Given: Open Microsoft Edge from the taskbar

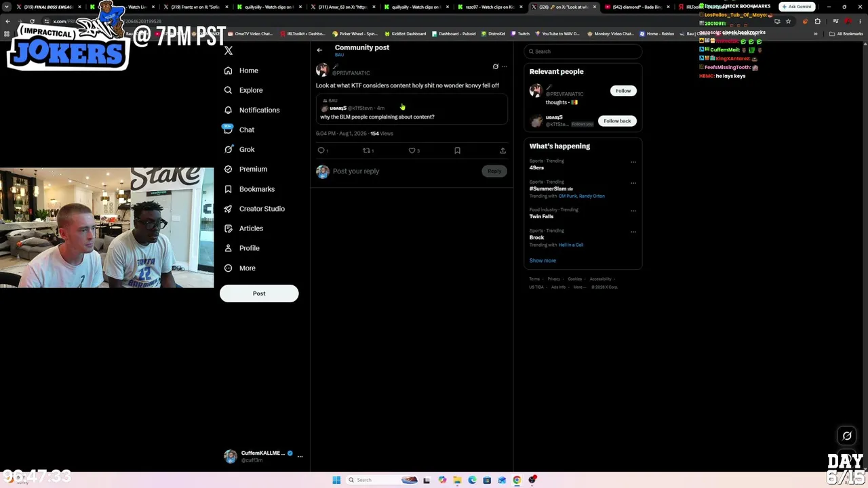Looking at the screenshot, I should click(472, 480).
